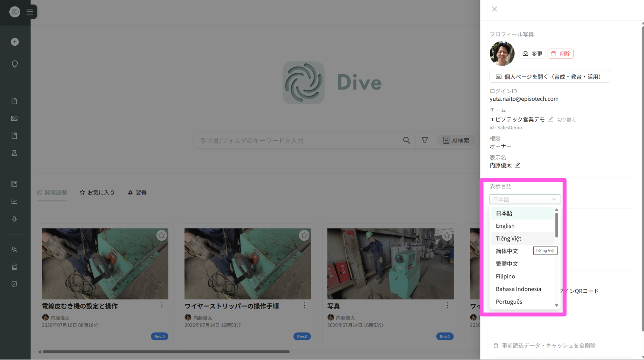Open the flask icon in sidebar
This screenshot has height=360, width=644.
pos(14,153)
